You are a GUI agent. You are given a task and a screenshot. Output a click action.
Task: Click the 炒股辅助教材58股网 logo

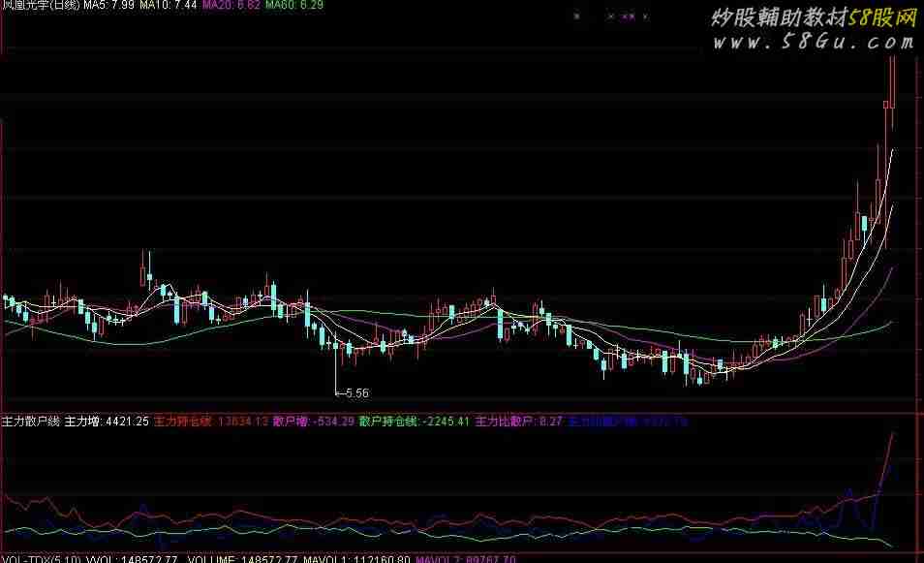(x=814, y=17)
